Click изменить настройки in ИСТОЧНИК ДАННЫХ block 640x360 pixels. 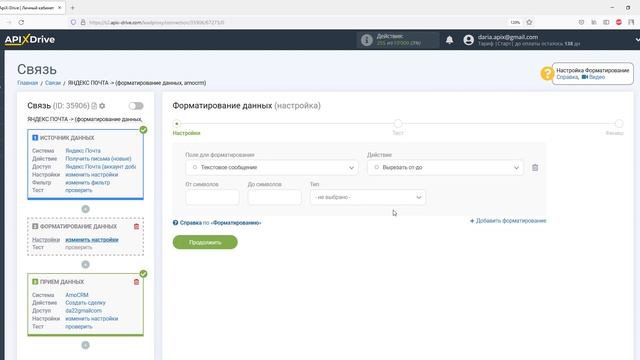pos(91,175)
